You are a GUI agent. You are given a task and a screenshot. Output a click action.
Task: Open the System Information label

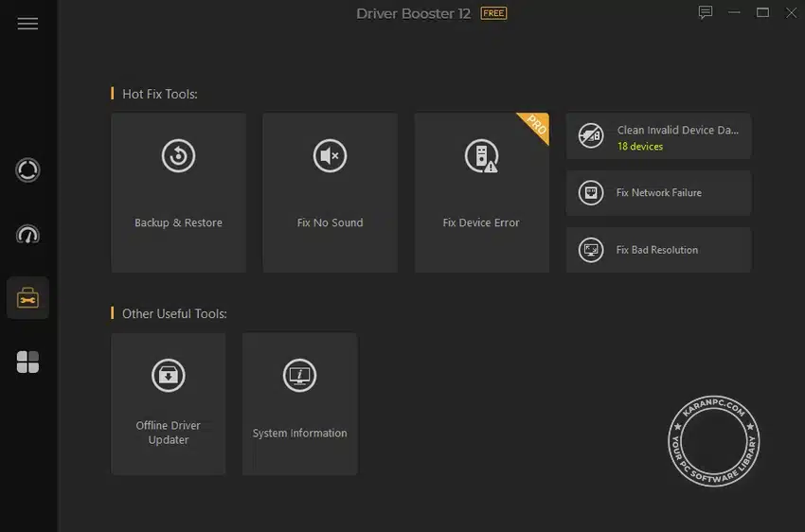[x=300, y=433]
